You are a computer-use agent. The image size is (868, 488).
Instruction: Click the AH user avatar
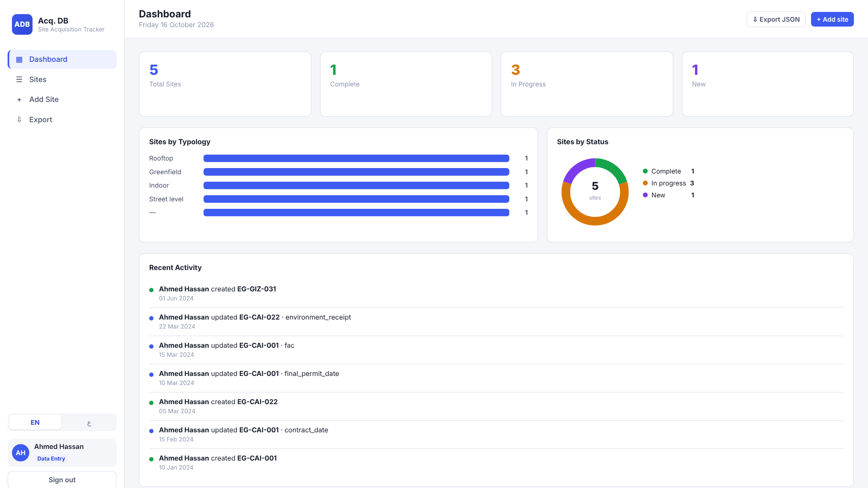21,453
